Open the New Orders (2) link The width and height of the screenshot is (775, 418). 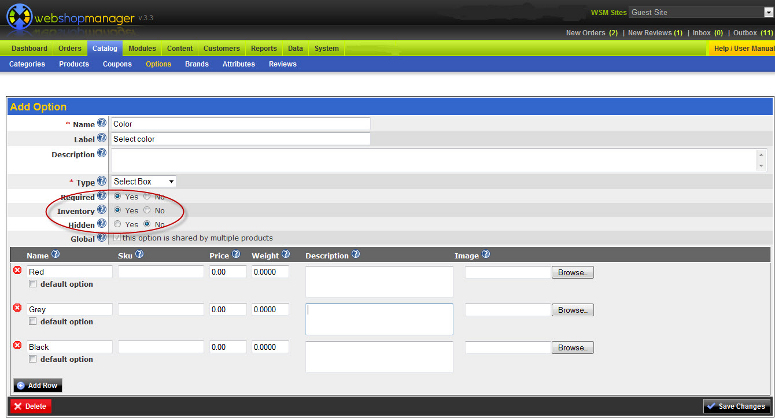(592, 33)
